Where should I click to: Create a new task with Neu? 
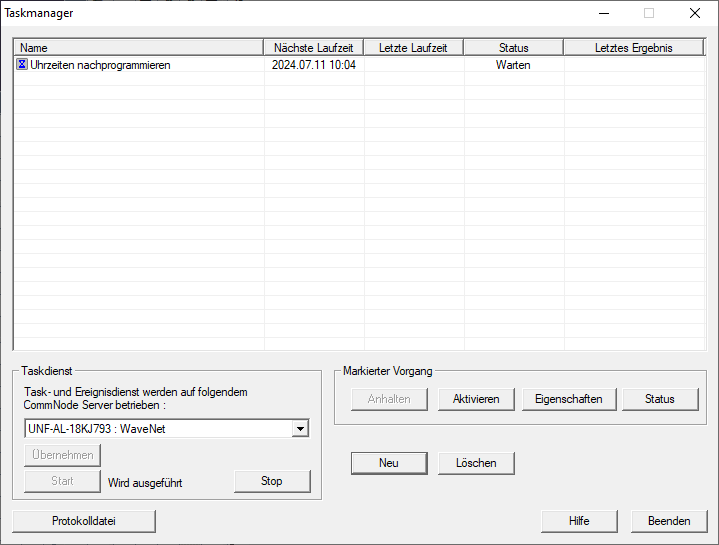pyautogui.click(x=388, y=463)
